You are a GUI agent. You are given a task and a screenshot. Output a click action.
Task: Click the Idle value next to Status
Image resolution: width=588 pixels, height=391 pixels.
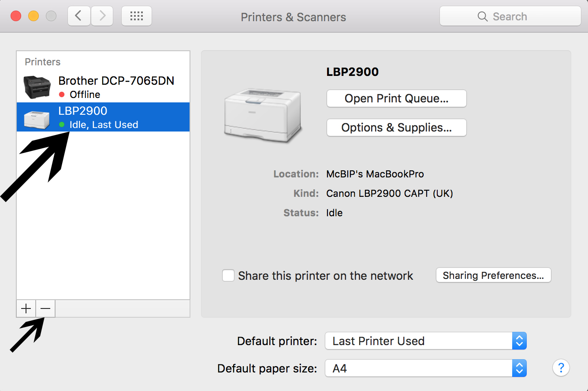[335, 213]
